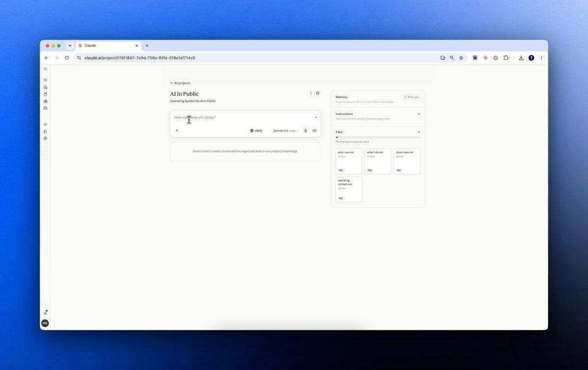Expand the browser tab search chevron

(x=70, y=46)
